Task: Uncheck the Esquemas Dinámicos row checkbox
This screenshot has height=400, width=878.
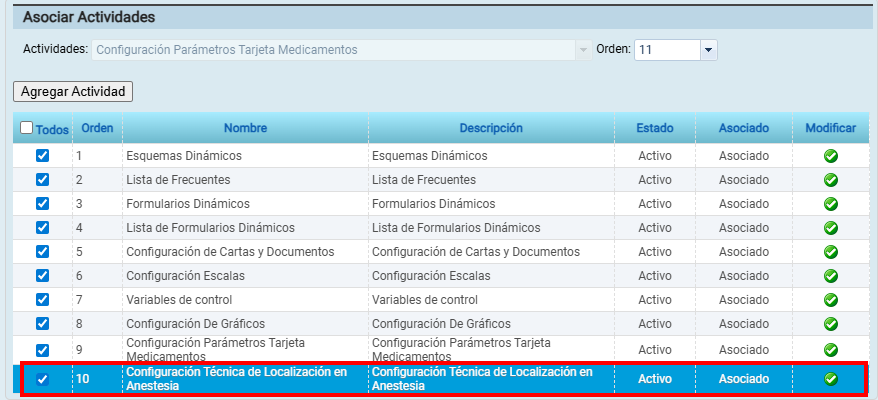Action: (x=42, y=156)
